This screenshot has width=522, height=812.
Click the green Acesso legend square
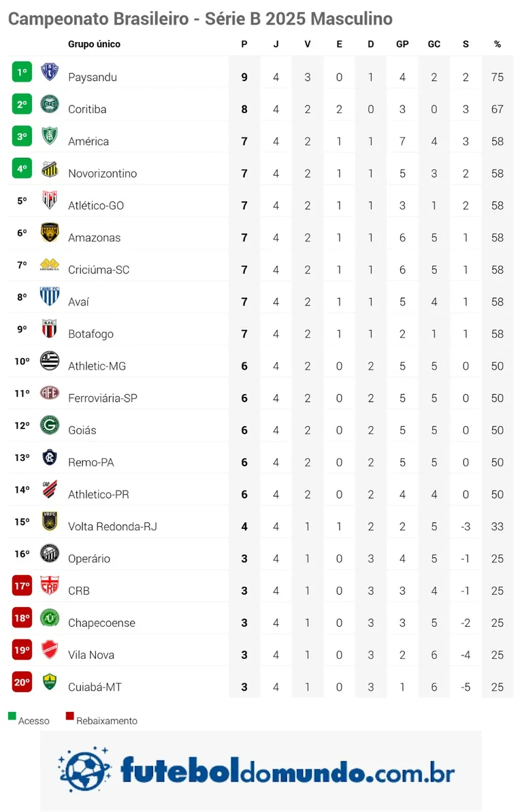12,716
